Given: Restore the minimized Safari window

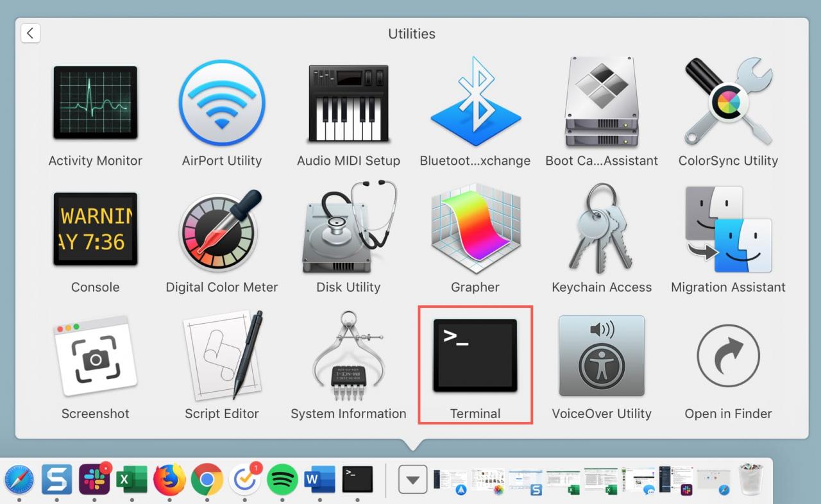Looking at the screenshot, I should (714, 481).
